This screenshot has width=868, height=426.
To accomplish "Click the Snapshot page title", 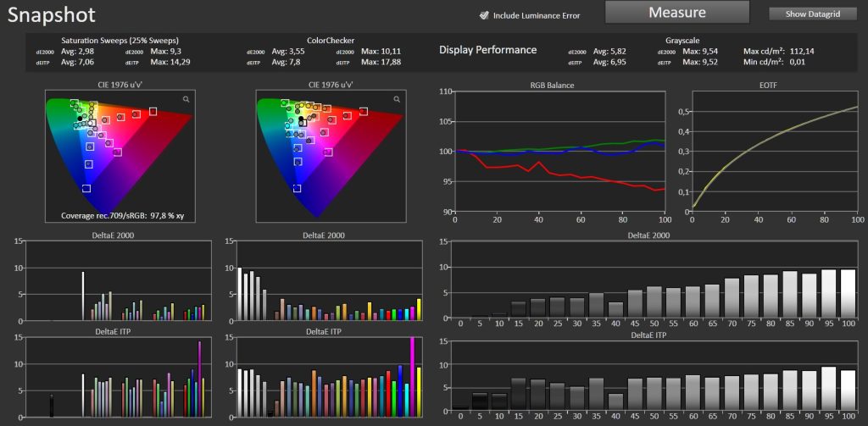I will pyautogui.click(x=52, y=15).
